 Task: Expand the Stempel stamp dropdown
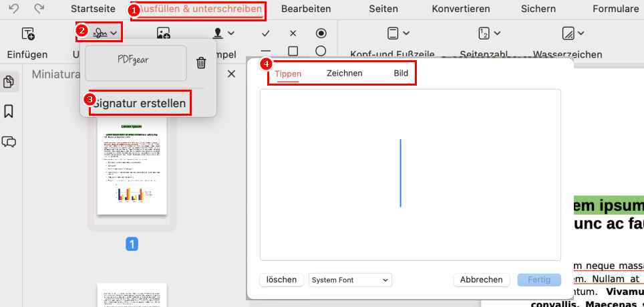[x=223, y=33]
